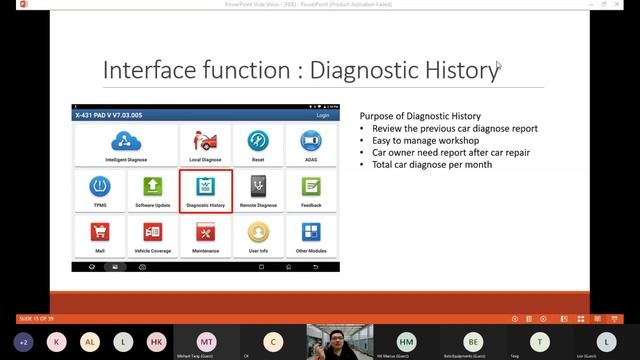Viewport: 640px width, 360px height.
Task: Select participant C avatar
Action: pos(273,342)
